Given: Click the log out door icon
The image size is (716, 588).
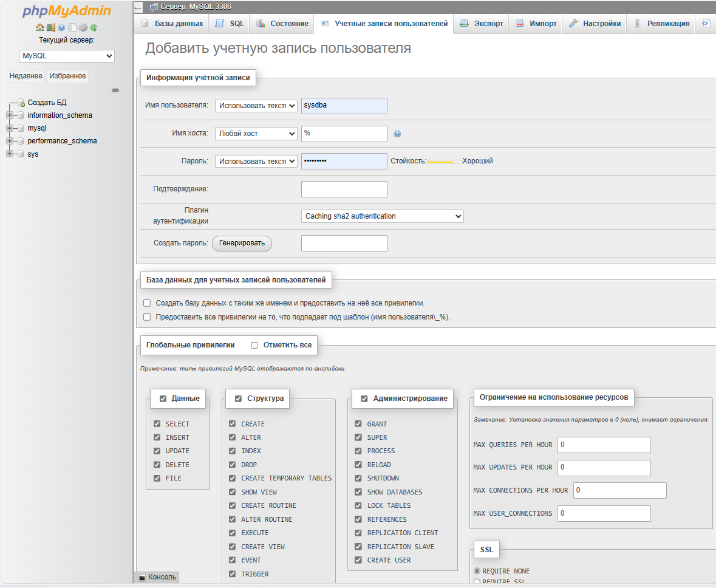Looking at the screenshot, I should pos(51,27).
